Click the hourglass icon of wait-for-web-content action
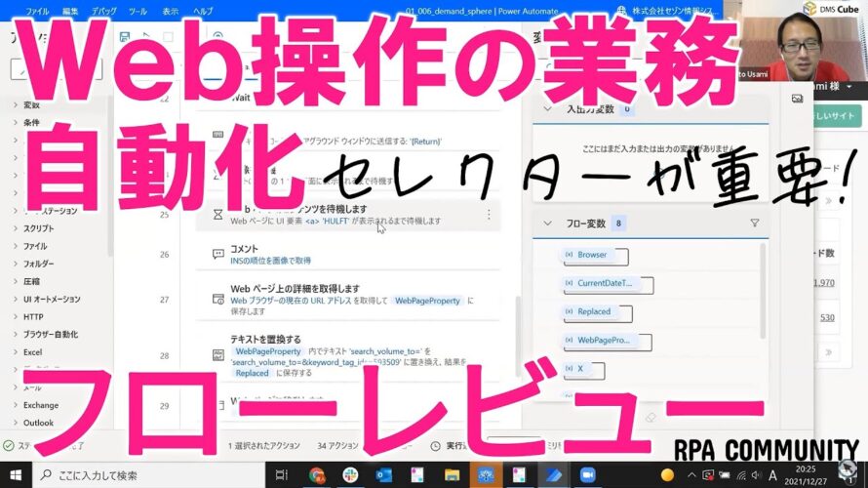The height and width of the screenshot is (488, 868). (x=218, y=215)
